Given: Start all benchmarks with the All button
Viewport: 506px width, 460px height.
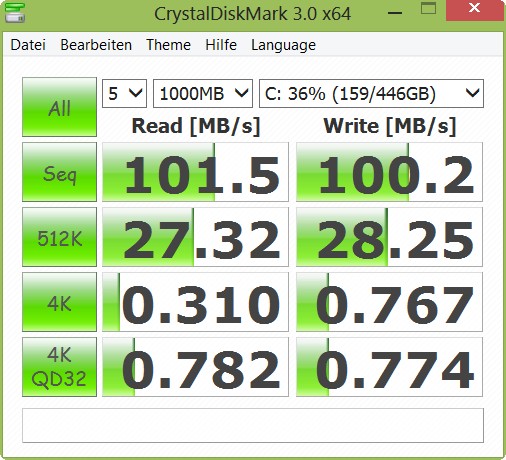Looking at the screenshot, I should coord(59,107).
